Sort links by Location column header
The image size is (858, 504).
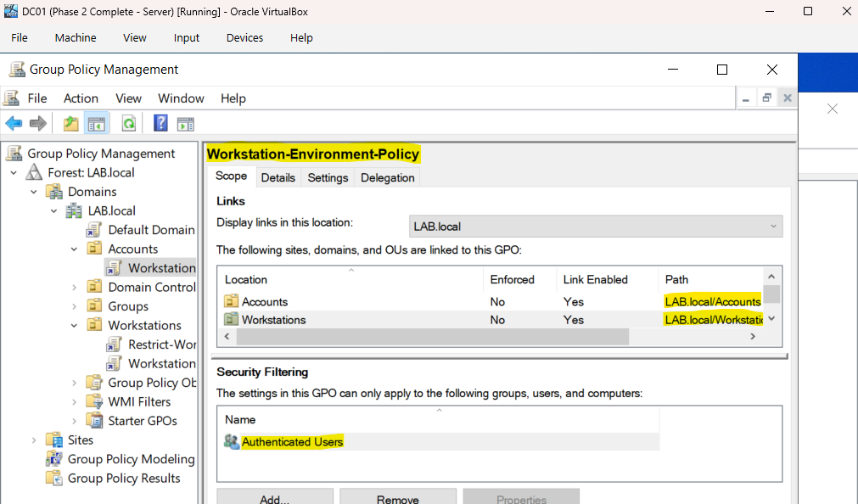(x=351, y=280)
